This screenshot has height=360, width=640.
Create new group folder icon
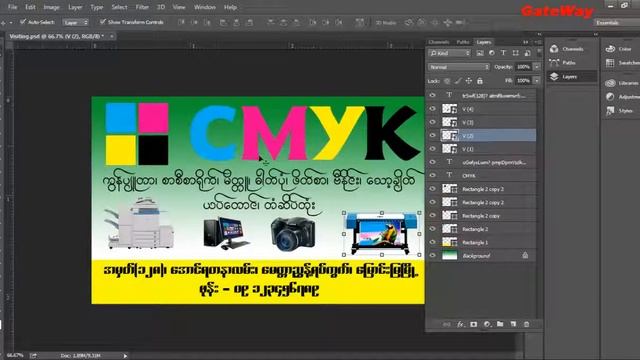[x=500, y=324]
